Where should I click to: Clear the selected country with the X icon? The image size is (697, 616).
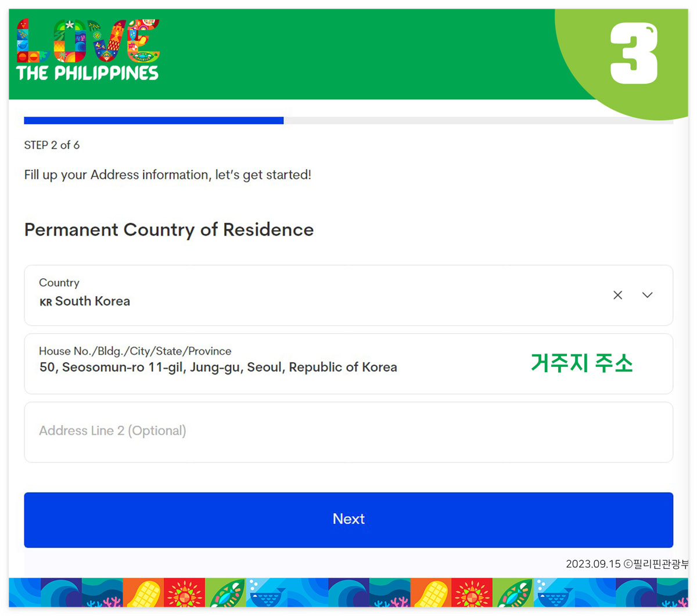617,295
